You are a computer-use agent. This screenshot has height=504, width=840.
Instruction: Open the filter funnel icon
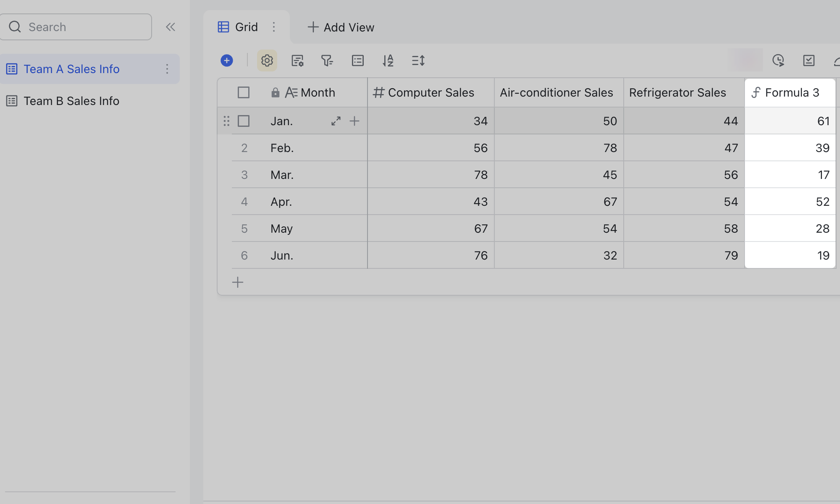pyautogui.click(x=327, y=60)
